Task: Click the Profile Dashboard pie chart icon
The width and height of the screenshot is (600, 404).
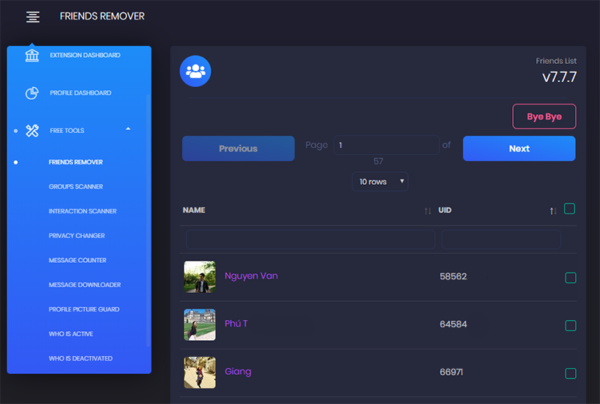Action: (32, 93)
